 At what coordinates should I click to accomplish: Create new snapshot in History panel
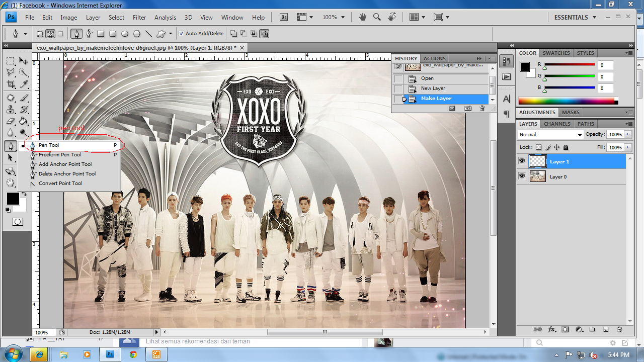(468, 108)
